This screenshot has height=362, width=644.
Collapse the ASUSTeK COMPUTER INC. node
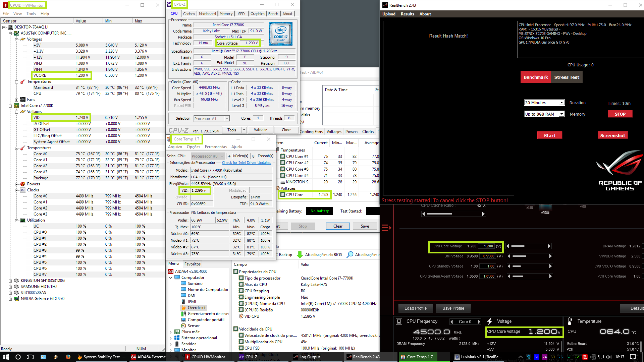pos(10,33)
